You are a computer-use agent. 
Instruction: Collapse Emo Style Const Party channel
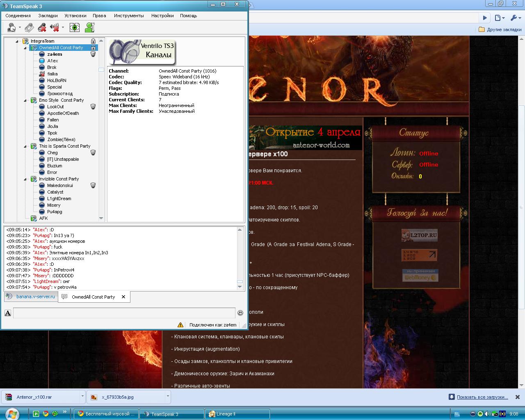pos(25,100)
